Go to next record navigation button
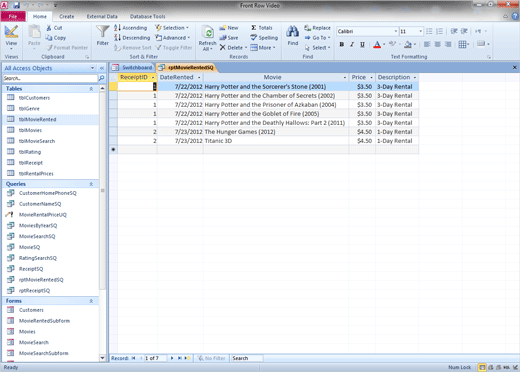 click(172, 358)
